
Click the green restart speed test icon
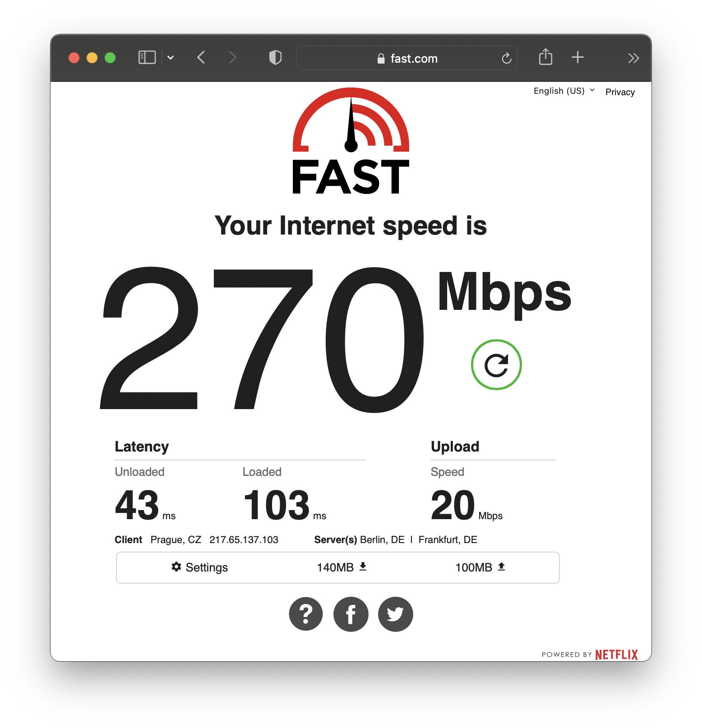(496, 364)
